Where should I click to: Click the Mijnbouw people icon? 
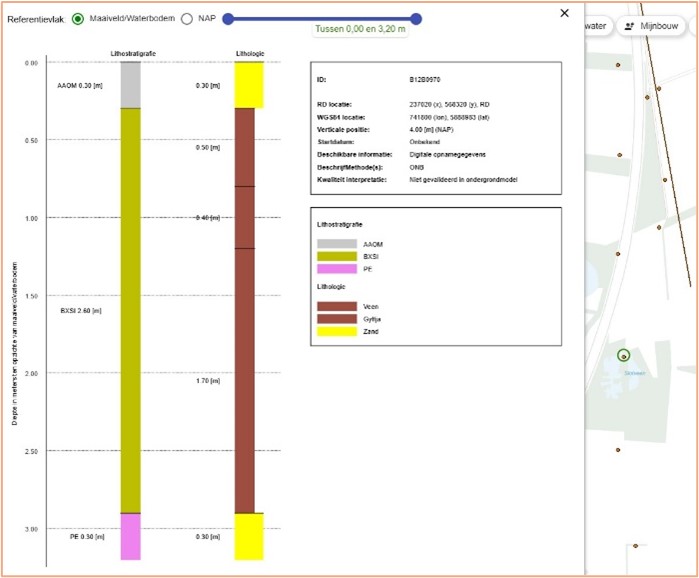[630, 27]
